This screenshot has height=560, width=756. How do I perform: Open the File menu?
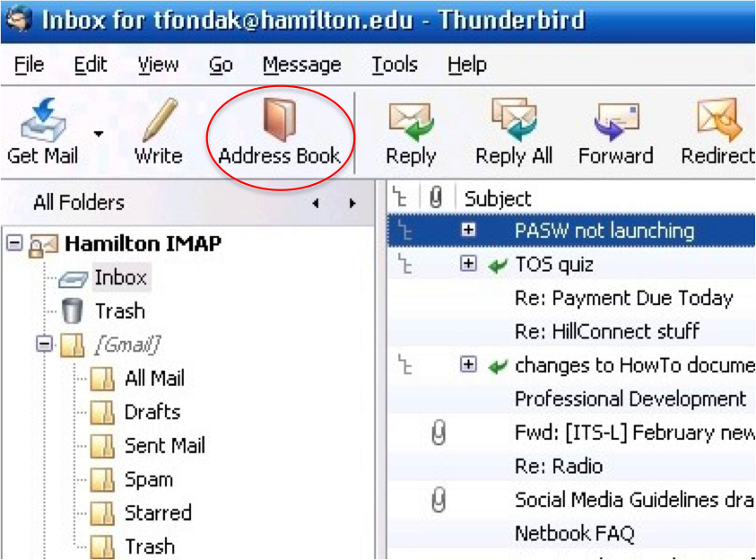(x=29, y=65)
